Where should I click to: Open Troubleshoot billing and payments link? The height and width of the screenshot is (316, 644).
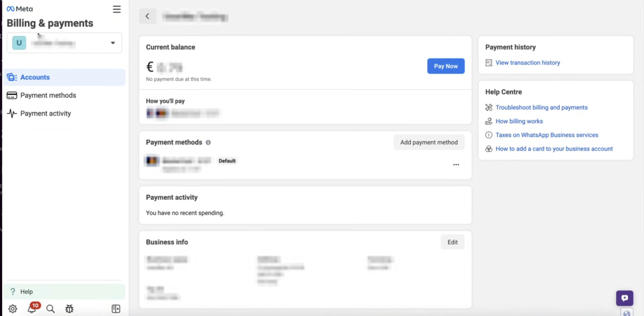click(541, 107)
